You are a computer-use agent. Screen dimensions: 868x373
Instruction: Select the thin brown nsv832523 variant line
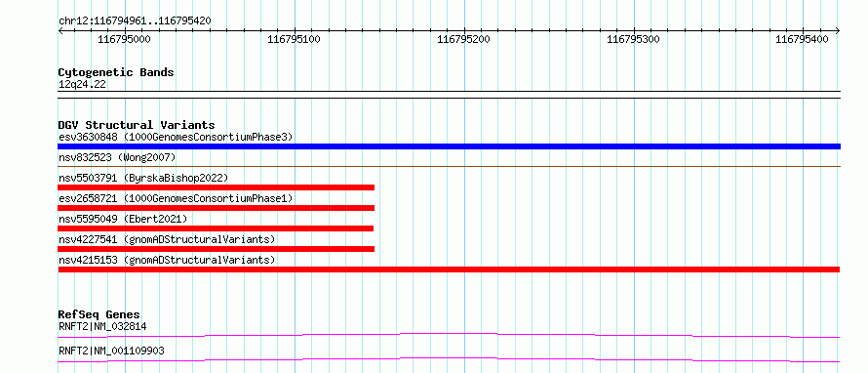[x=449, y=166]
